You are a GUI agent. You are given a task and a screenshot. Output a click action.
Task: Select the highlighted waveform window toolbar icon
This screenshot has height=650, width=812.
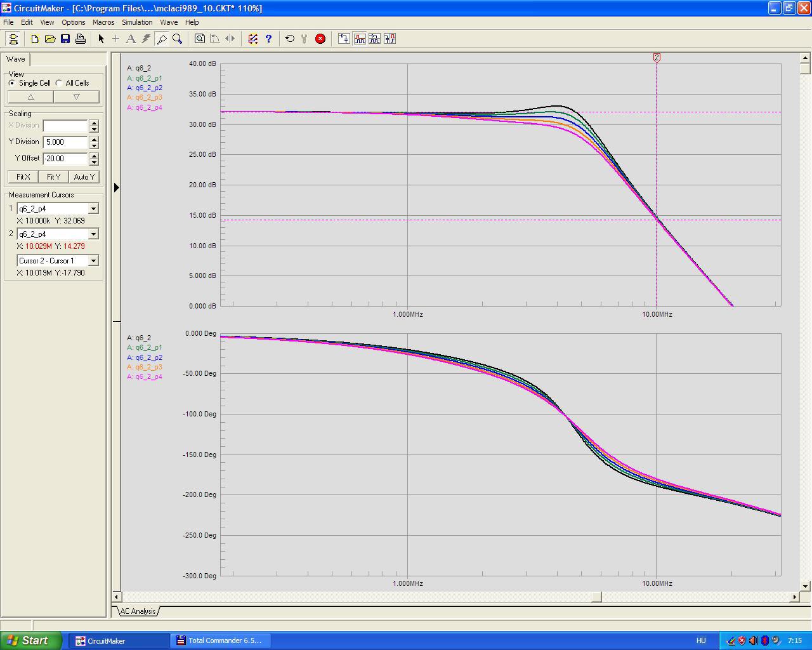pyautogui.click(x=360, y=39)
